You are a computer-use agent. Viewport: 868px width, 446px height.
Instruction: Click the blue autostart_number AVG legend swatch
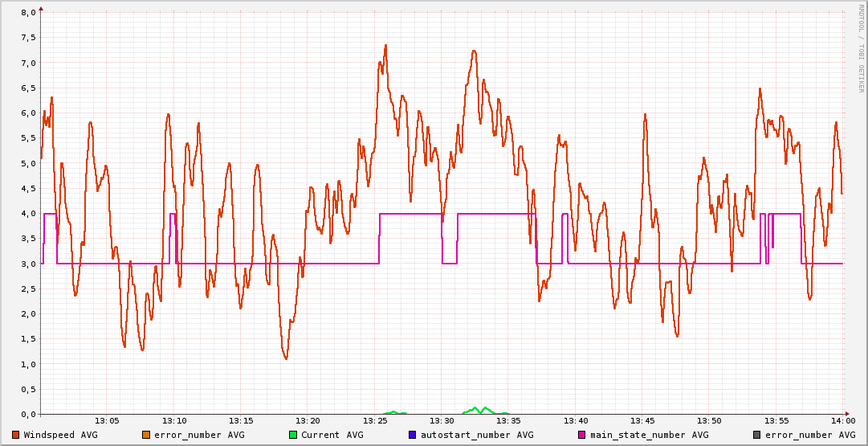[x=413, y=435]
